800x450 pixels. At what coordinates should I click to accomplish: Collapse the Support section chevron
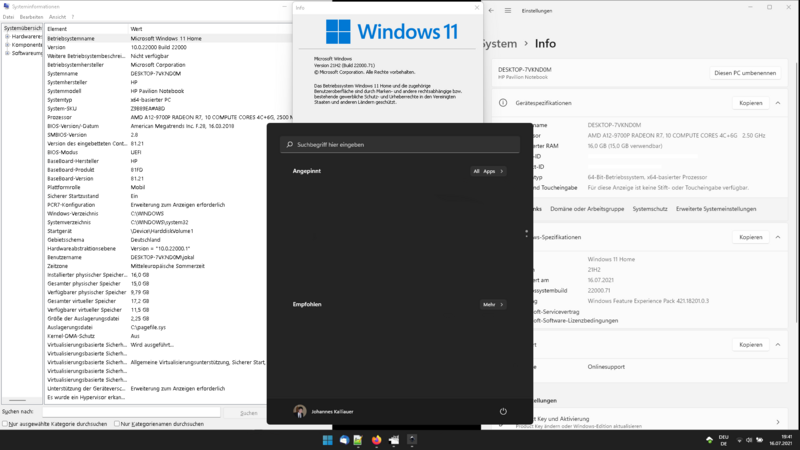[778, 345]
